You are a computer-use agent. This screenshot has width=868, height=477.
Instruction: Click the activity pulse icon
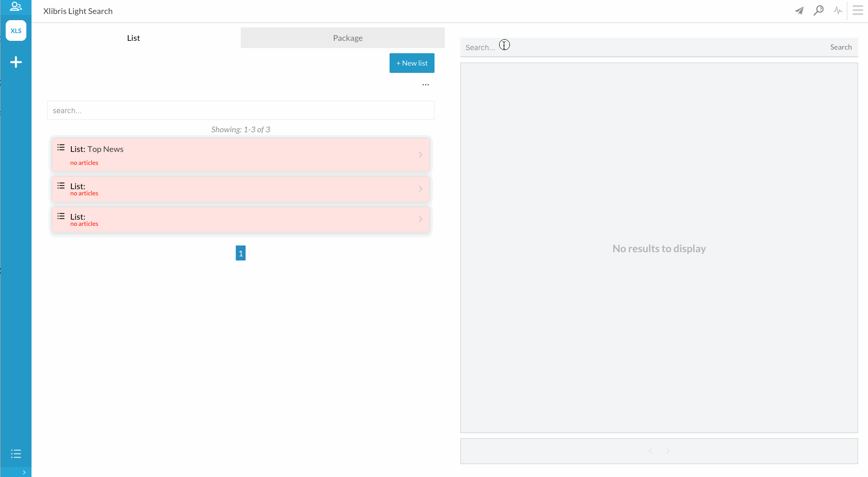click(x=838, y=10)
